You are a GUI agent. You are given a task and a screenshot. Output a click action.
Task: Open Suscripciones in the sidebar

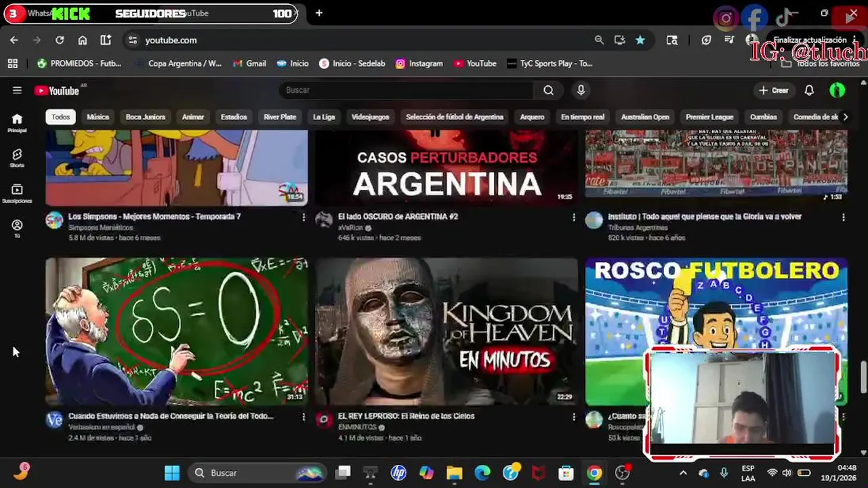pyautogui.click(x=17, y=193)
